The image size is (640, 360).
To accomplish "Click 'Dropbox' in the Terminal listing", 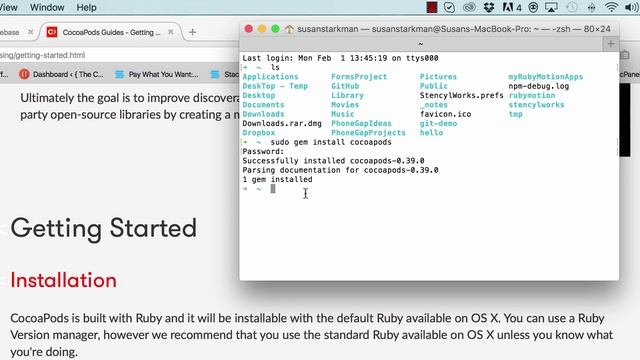I will (x=259, y=133).
